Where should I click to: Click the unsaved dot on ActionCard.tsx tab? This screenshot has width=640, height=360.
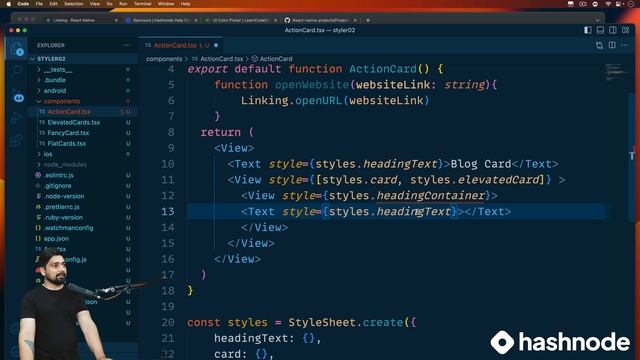tap(216, 45)
